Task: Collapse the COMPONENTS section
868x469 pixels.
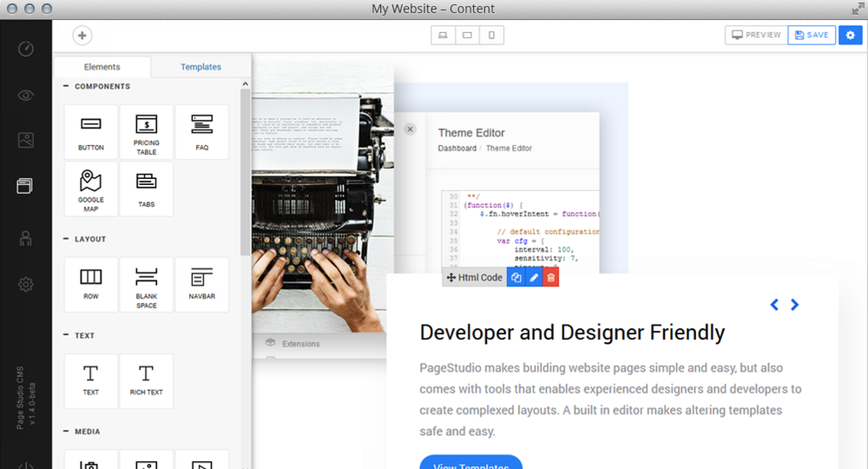Action: pyautogui.click(x=97, y=86)
